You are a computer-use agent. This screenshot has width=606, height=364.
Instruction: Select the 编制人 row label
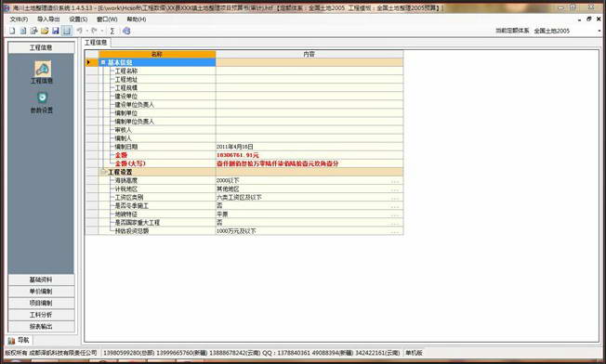(x=123, y=138)
